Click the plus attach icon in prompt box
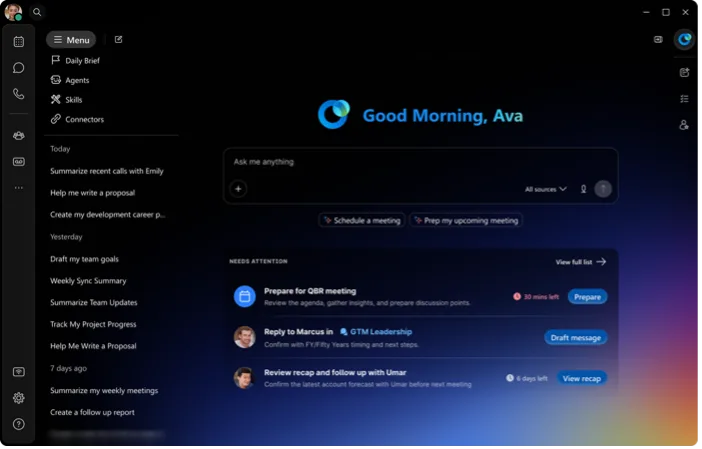This screenshot has width=702, height=449. [x=238, y=189]
